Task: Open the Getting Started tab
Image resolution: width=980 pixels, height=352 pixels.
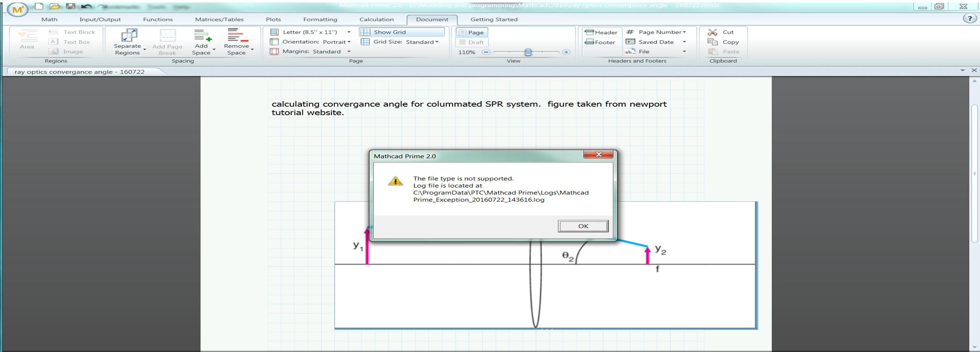Action: (494, 20)
